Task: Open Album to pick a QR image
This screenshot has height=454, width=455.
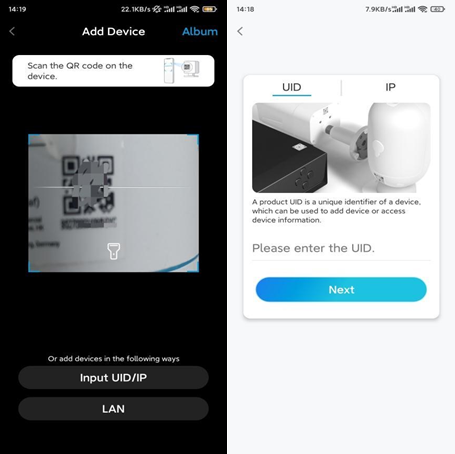Action: (x=200, y=31)
